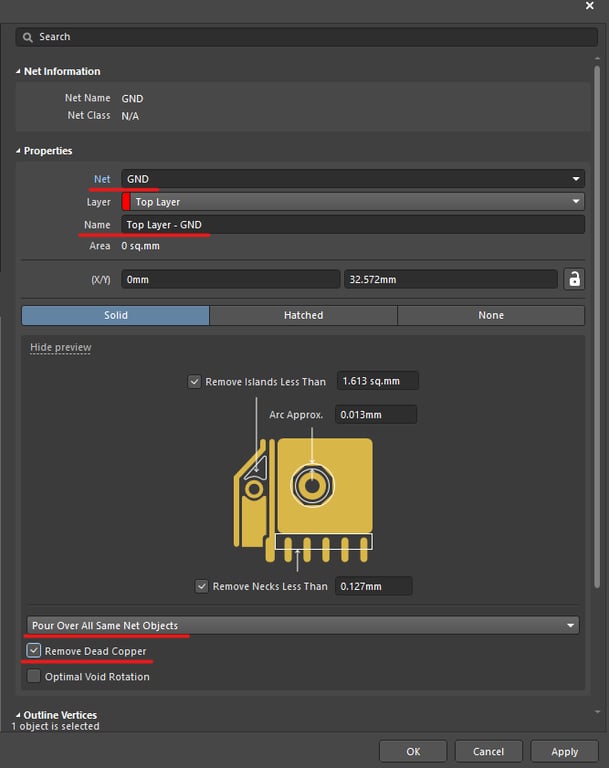Toggle the X/Y coordinate lock icon
609x768 pixels.
click(x=574, y=279)
